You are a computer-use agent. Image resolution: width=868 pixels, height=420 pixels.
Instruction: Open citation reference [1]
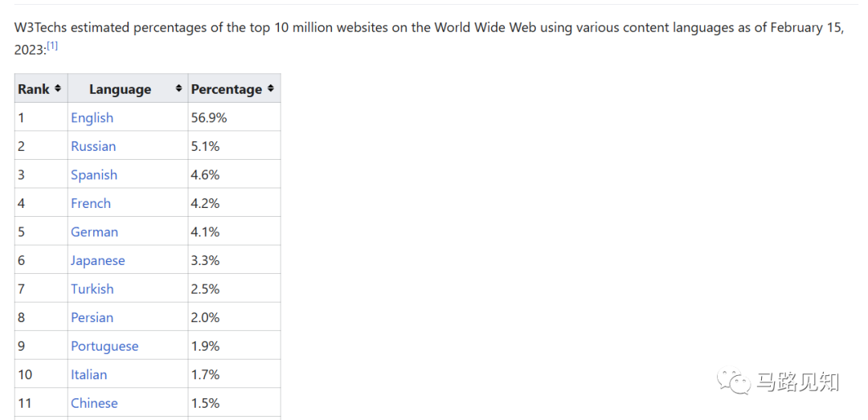point(52,46)
